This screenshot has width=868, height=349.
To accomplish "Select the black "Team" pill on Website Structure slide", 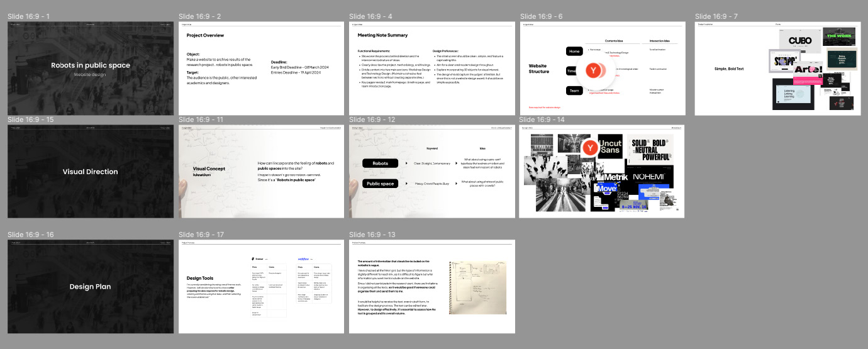I will point(575,91).
